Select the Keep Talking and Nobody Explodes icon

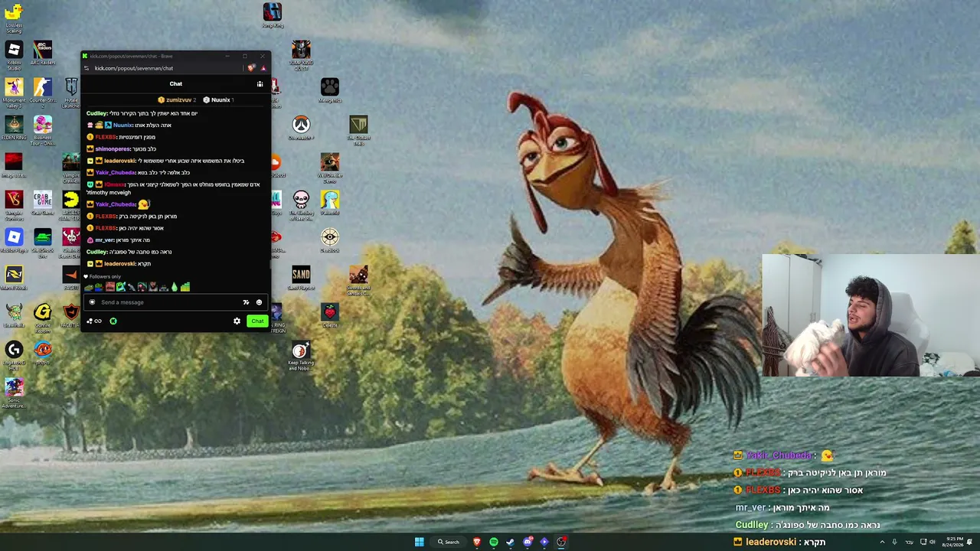[x=301, y=357]
